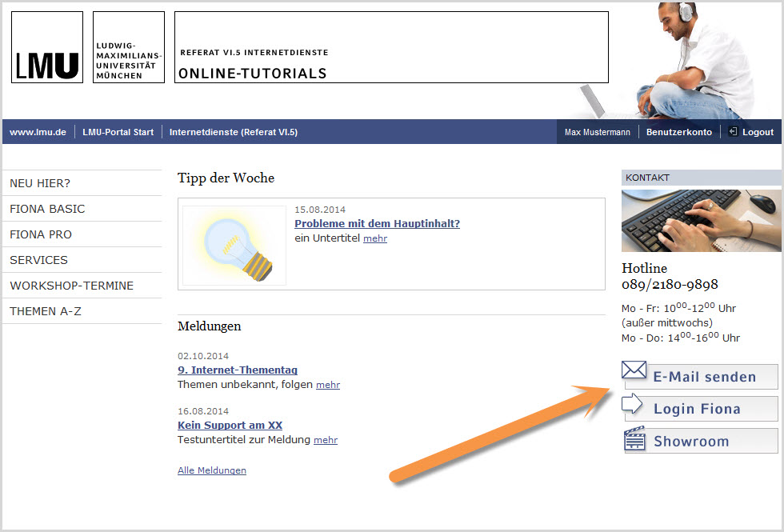This screenshot has width=784, height=532.
Task: Open 'Kein Support am XX' news link
Action: pyautogui.click(x=230, y=425)
